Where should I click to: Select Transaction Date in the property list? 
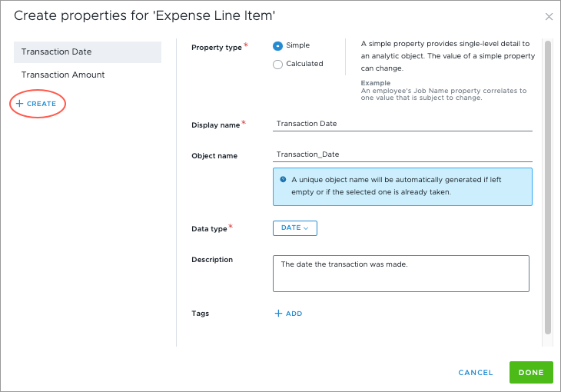pos(88,52)
